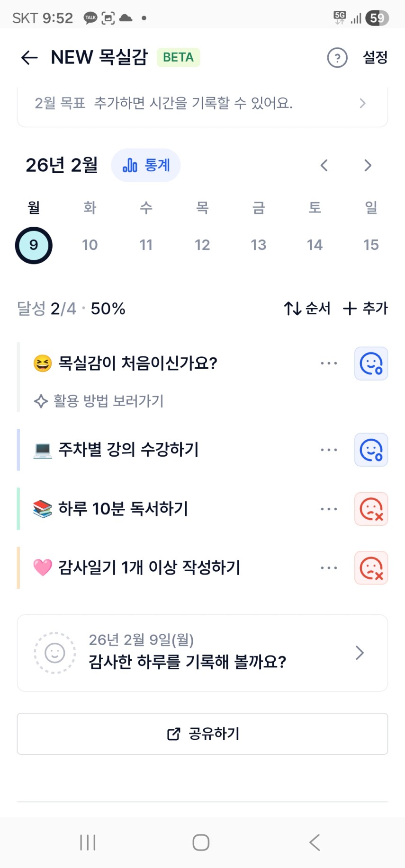The height and width of the screenshot is (868, 405).
Task: Go to previous week with left chevron
Action: [x=324, y=165]
